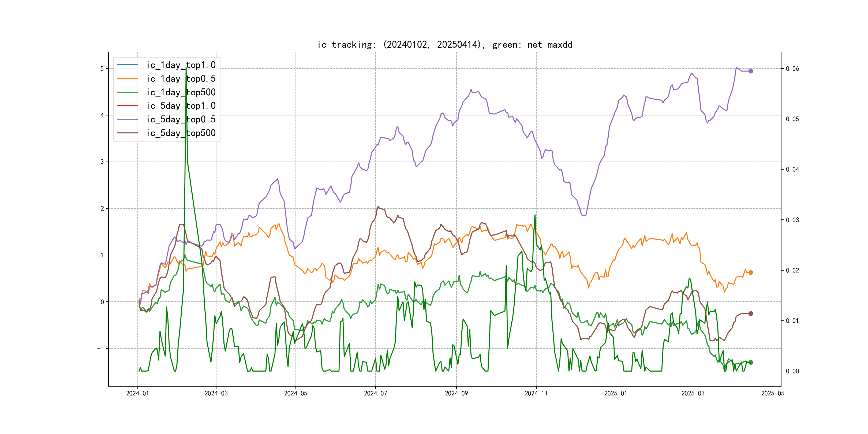Click the right axis tick label 0.06
Image resolution: width=868 pixels, height=434 pixels.
pyautogui.click(x=792, y=69)
